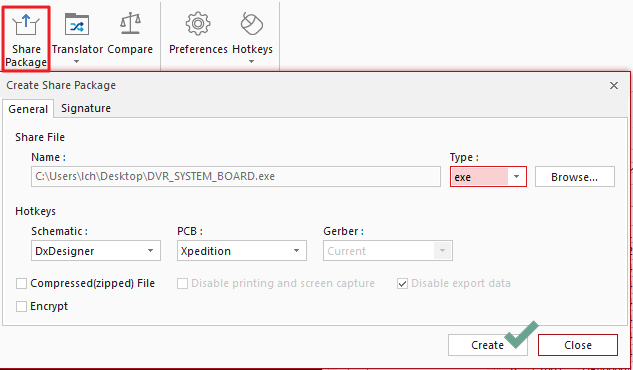Open the Schematic DxDesigner dropdown

pyautogui.click(x=96, y=251)
